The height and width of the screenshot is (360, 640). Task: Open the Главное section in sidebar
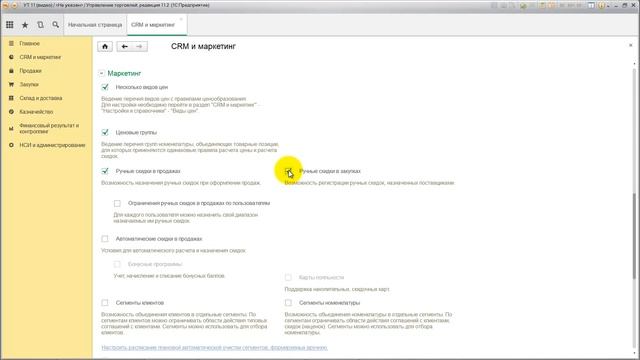29,43
